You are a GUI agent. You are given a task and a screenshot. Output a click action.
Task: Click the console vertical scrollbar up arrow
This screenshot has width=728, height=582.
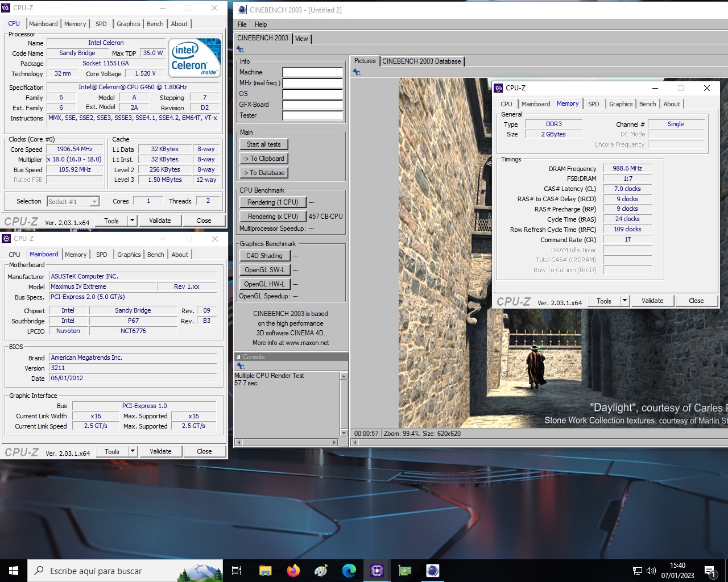click(x=344, y=376)
